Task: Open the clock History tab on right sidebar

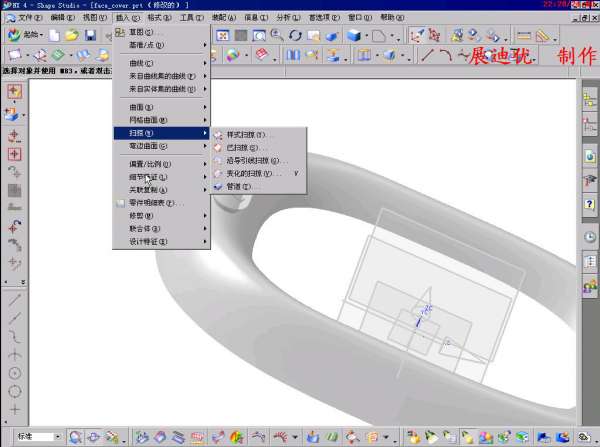Action: (590, 236)
